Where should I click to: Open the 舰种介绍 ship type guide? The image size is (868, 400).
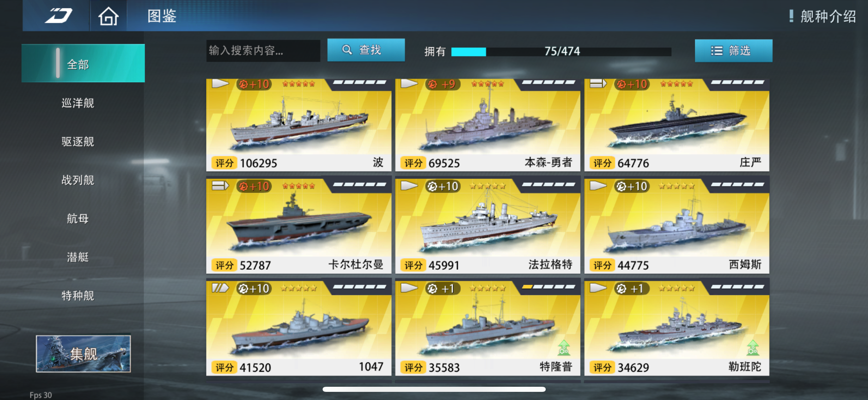(x=828, y=16)
